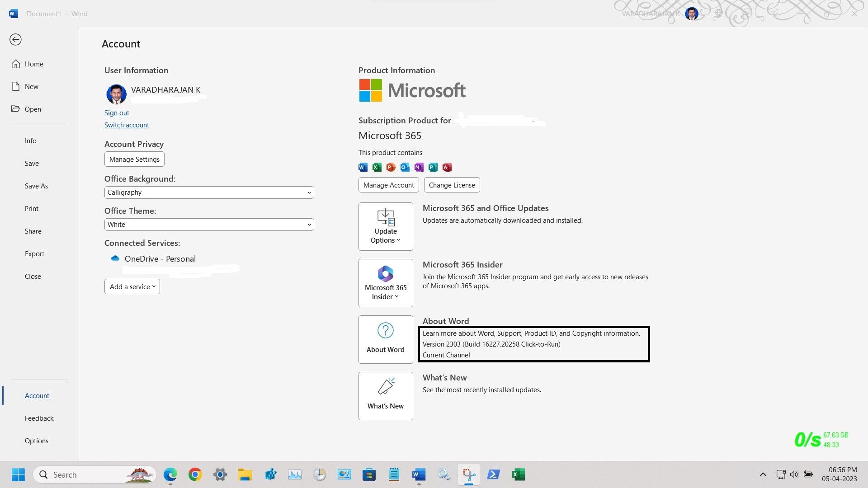Click the Access icon under product contains
The height and width of the screenshot is (488, 868).
pos(447,167)
